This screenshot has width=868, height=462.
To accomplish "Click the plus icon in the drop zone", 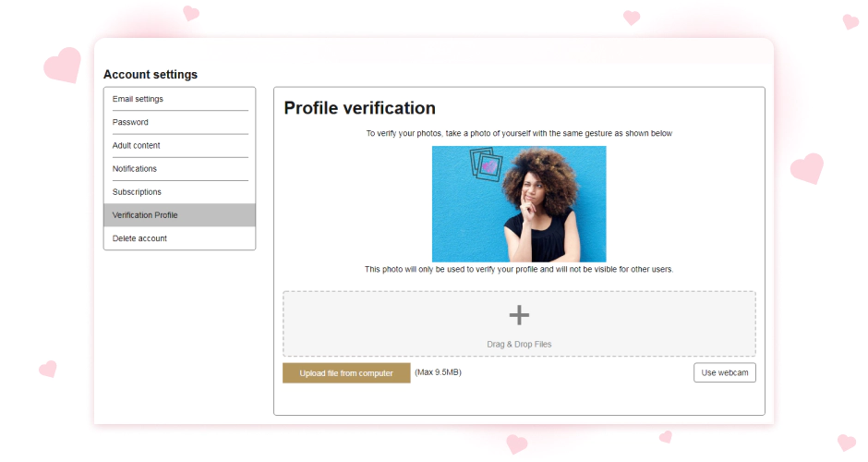I will 519,315.
